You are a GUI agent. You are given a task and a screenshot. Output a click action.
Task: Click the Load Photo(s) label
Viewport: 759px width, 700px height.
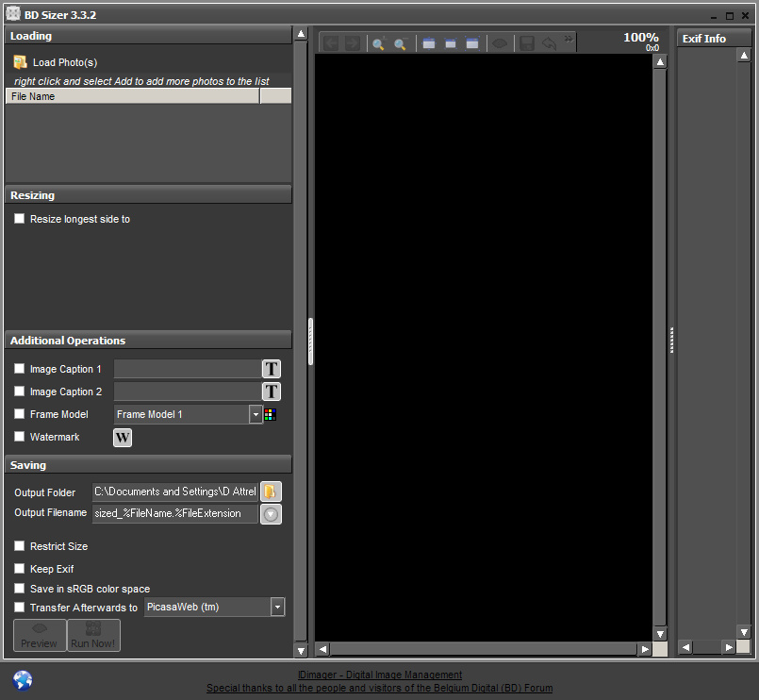pyautogui.click(x=65, y=62)
